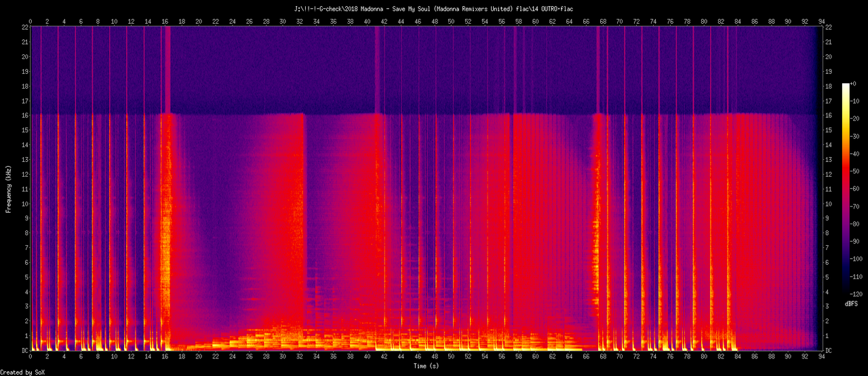Click the '-30' color scale value

pyautogui.click(x=856, y=136)
